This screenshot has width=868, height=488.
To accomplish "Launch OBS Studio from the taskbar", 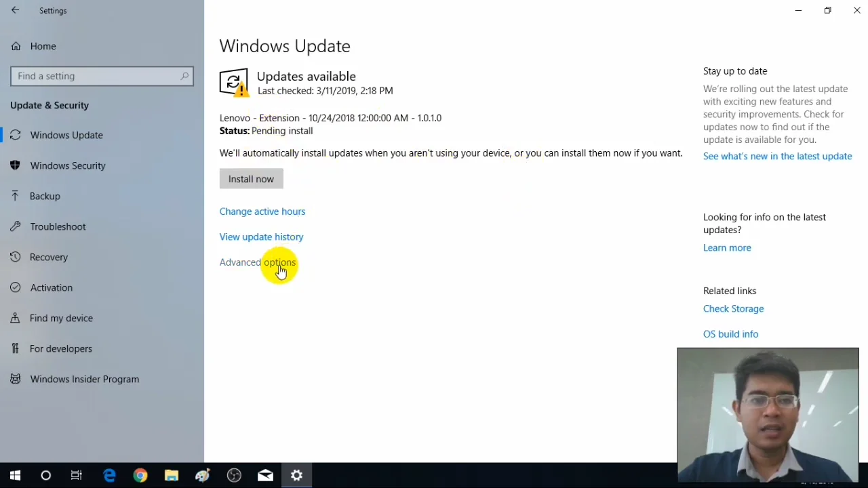I will pos(233,475).
